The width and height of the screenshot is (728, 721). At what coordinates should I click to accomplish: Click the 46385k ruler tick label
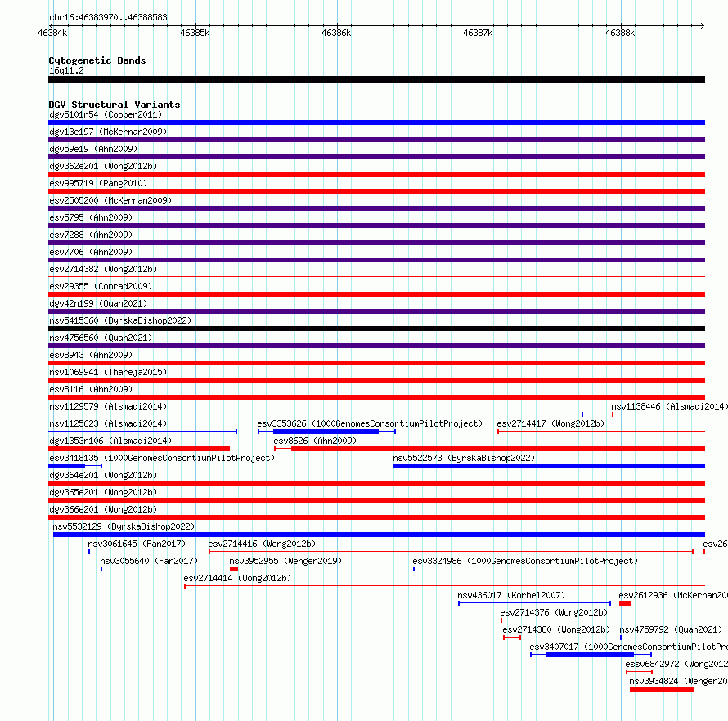(x=195, y=33)
